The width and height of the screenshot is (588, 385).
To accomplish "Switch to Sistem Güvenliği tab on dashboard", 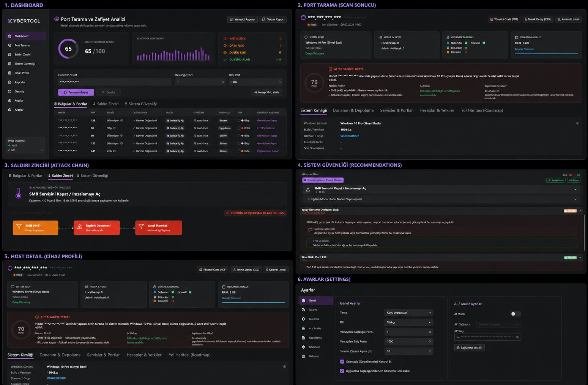I will 140,104.
